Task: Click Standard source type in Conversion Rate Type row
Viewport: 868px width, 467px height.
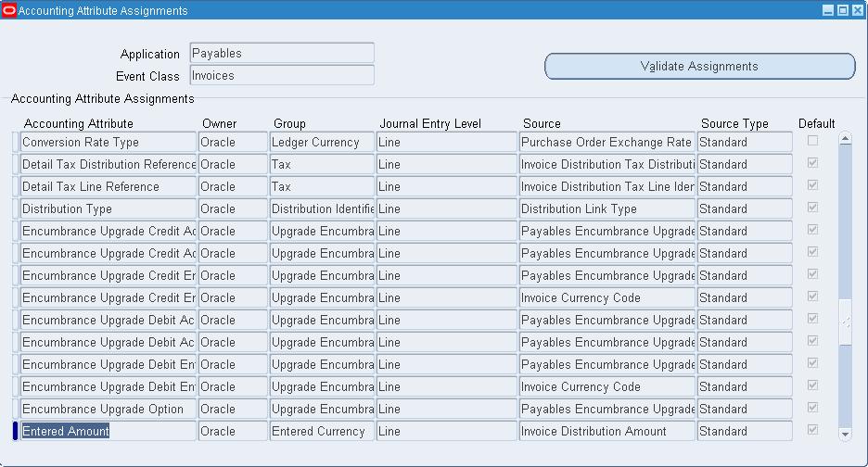Action: (745, 142)
